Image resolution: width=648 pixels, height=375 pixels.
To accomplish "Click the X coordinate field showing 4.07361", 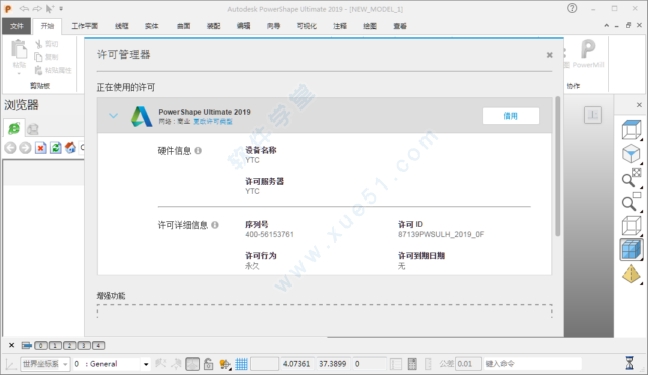I will pos(298,364).
